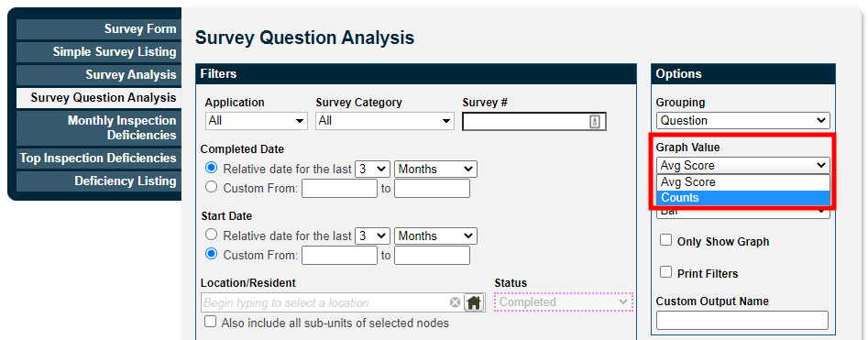Enable the Print Filters checkbox
The width and height of the screenshot is (868, 340).
coord(666,272)
